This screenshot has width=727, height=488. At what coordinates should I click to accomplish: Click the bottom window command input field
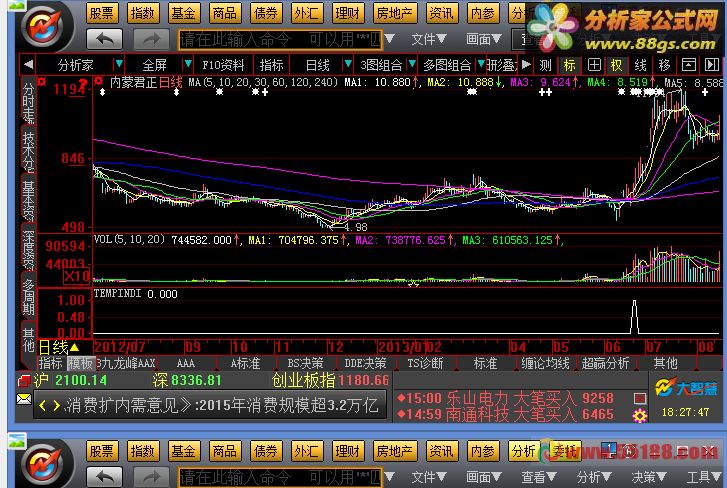click(281, 477)
